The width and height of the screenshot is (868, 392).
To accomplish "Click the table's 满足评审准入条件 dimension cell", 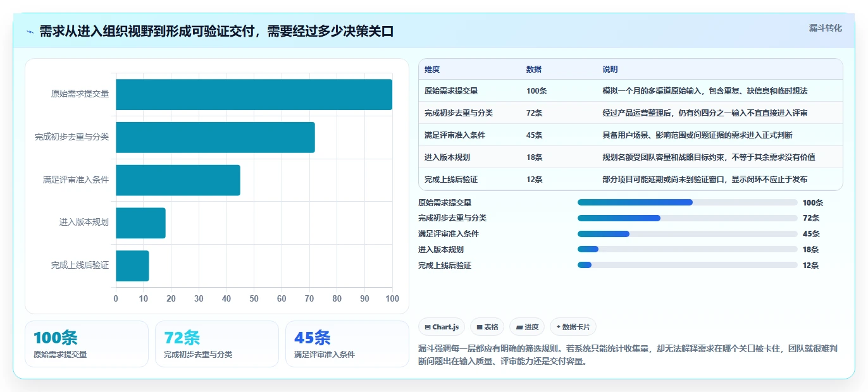I will [x=455, y=135].
